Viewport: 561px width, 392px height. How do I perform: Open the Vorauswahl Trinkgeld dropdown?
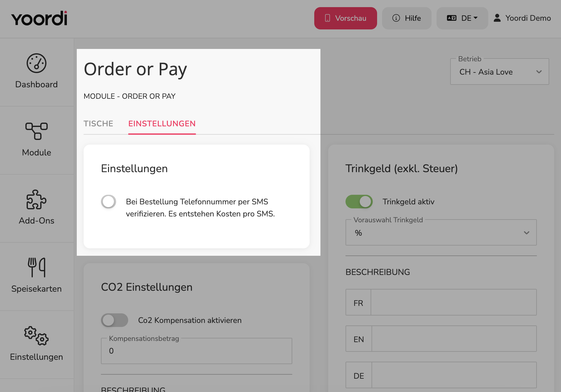click(441, 233)
